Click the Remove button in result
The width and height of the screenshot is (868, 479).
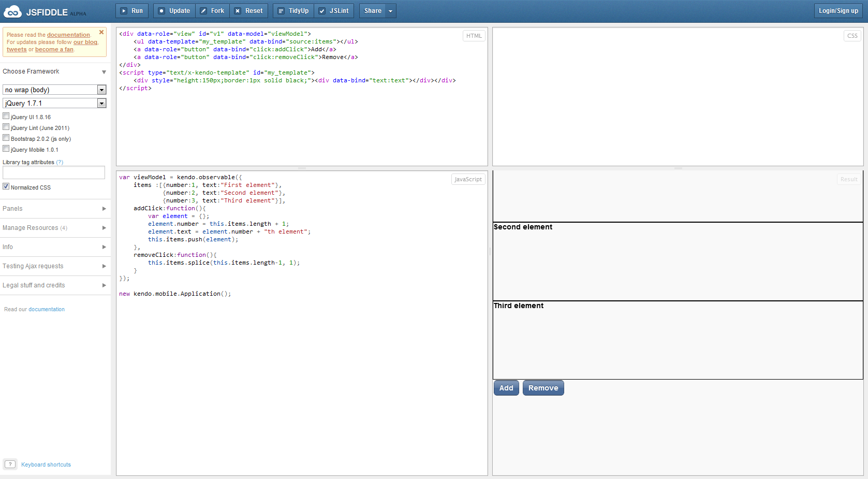[543, 388]
